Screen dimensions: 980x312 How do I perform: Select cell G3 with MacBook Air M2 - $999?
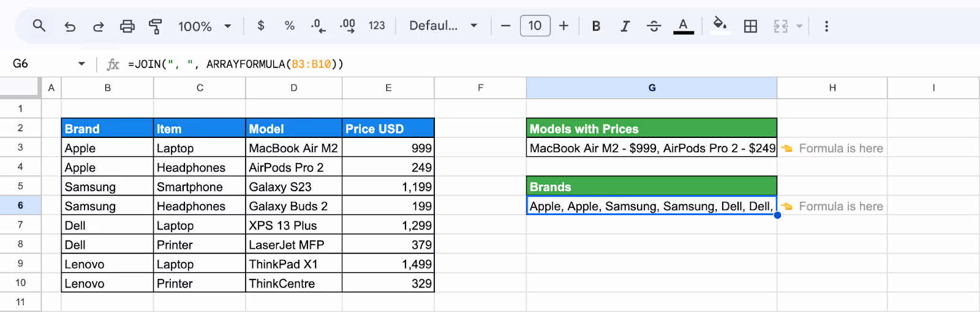[652, 148]
